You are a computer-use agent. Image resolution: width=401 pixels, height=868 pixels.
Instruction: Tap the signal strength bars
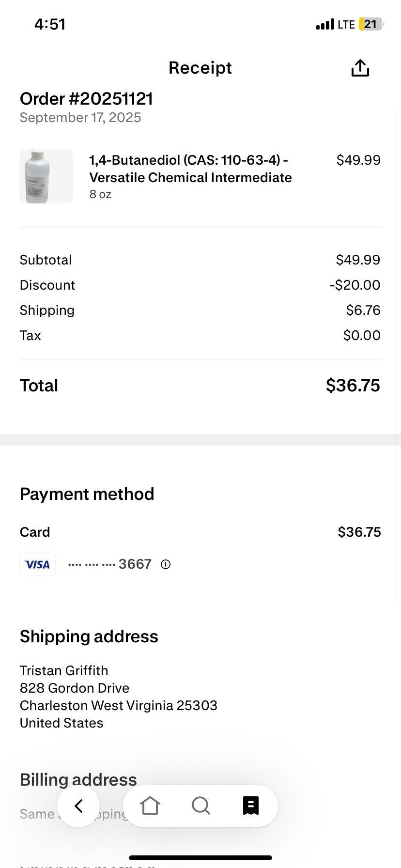click(x=325, y=24)
